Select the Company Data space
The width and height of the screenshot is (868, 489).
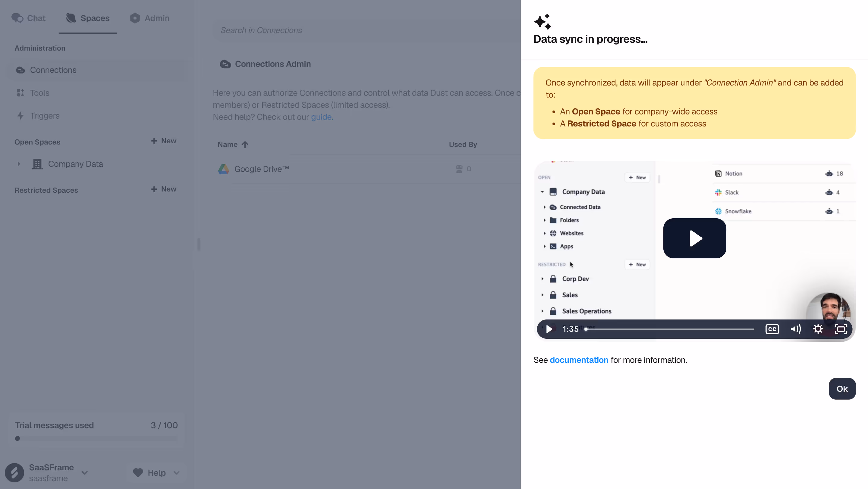coord(75,164)
